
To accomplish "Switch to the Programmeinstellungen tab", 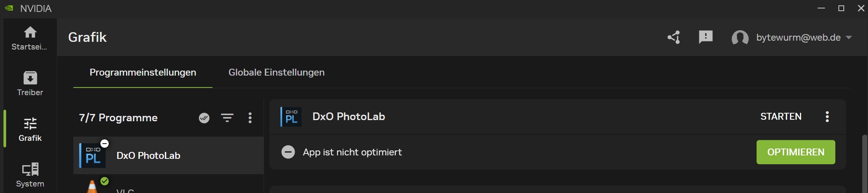I will tap(143, 73).
